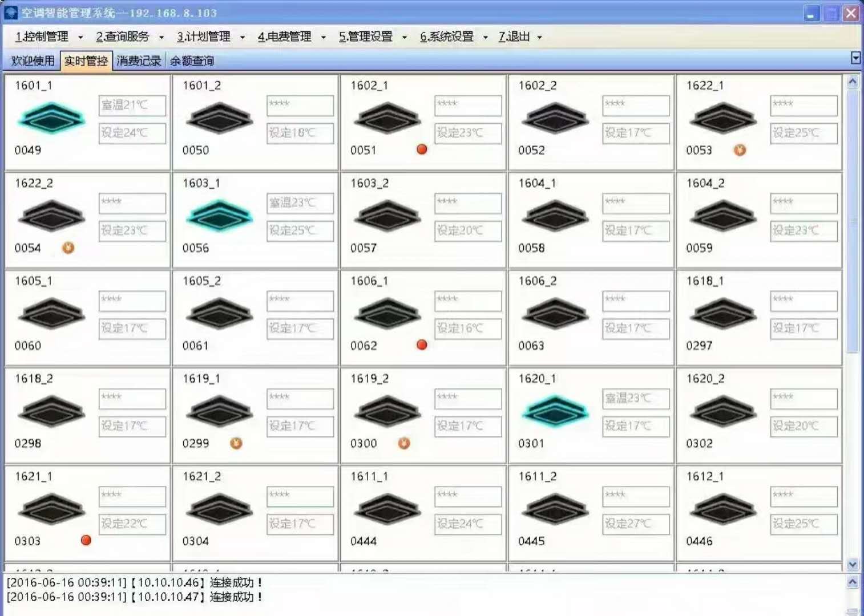Expand dropdown arrow next to 查询服务
864x616 pixels.
coord(162,38)
